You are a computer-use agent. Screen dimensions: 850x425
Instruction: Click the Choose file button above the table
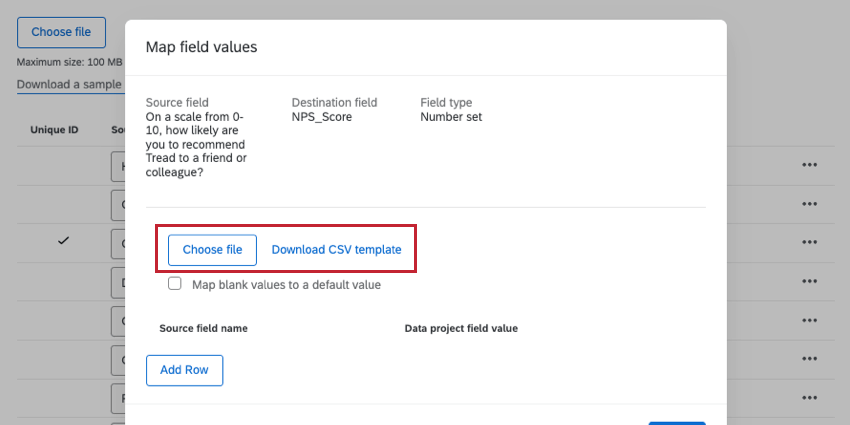(61, 32)
